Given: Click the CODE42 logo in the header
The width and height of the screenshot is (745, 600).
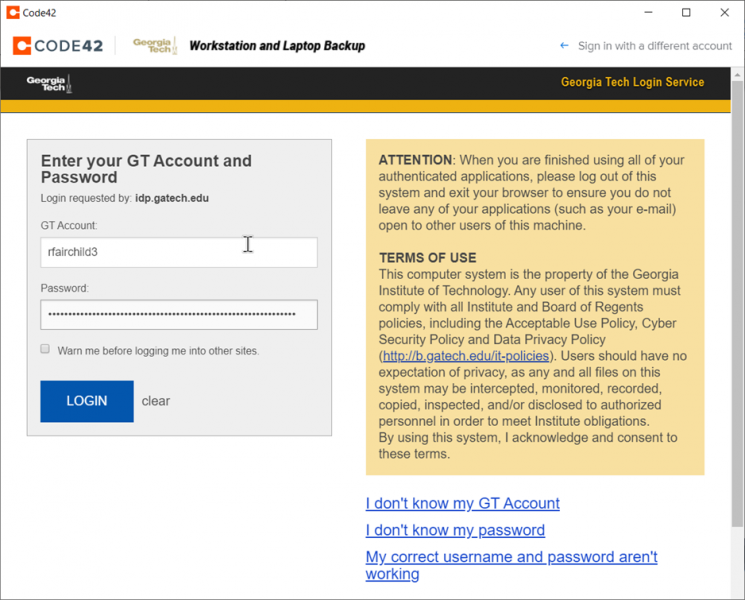Looking at the screenshot, I should click(x=58, y=46).
